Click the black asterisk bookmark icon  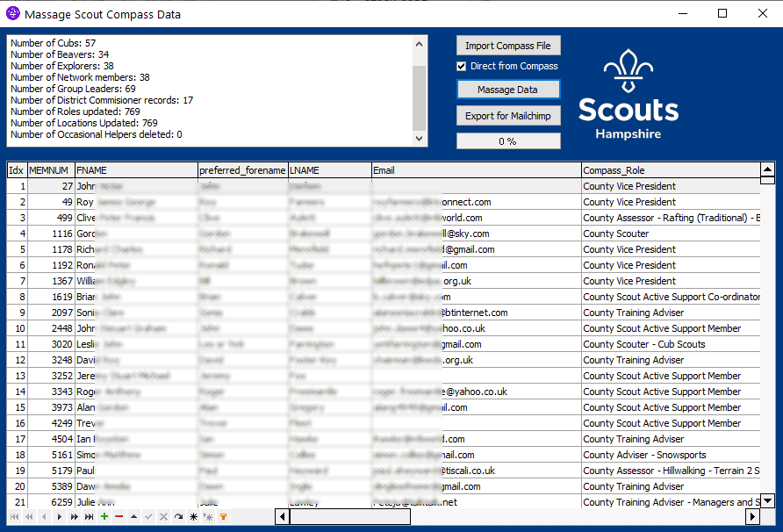tap(193, 517)
